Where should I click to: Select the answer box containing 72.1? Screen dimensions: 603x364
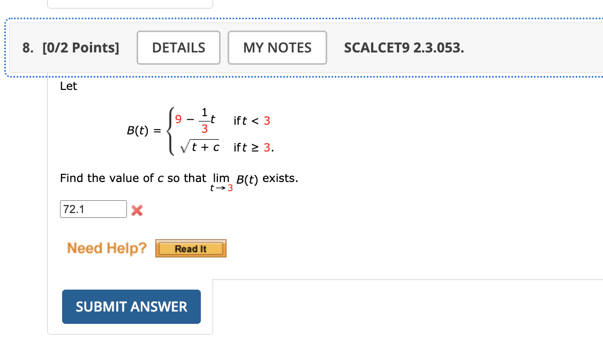[x=93, y=209]
